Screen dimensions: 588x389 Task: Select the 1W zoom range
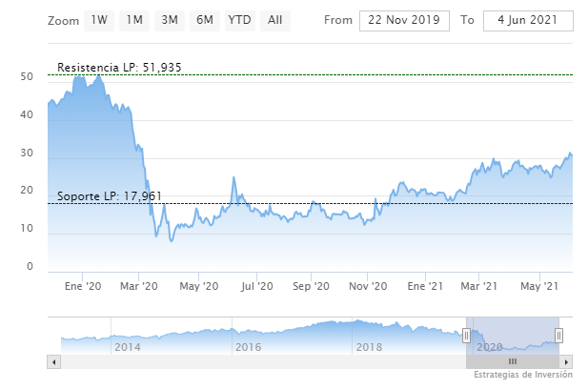coord(100,20)
